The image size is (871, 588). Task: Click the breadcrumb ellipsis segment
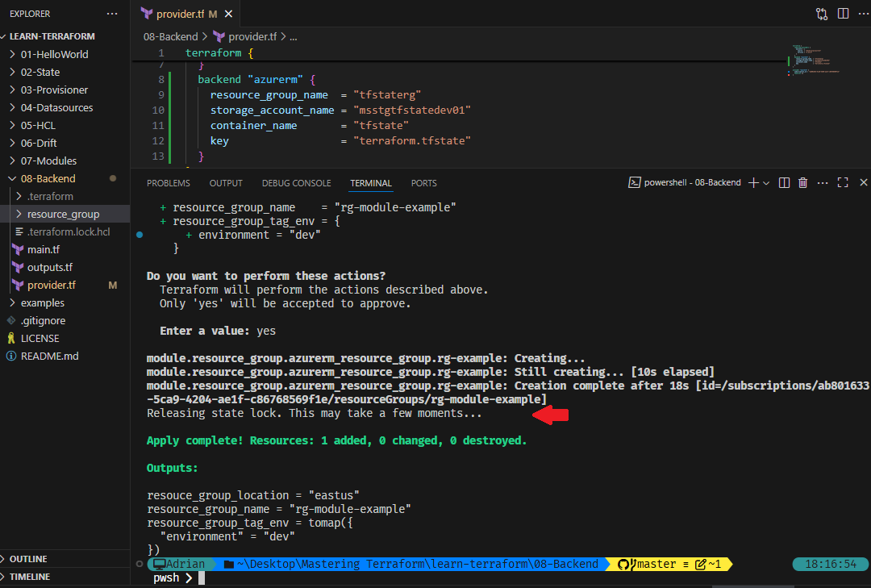click(294, 36)
